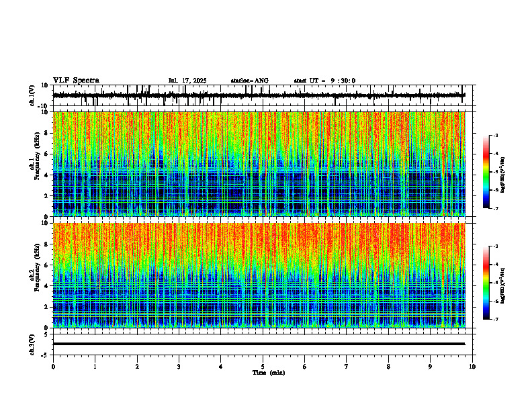The image size is (532, 411).
Task: Click time axis tick label '4'
Action: 220,367
